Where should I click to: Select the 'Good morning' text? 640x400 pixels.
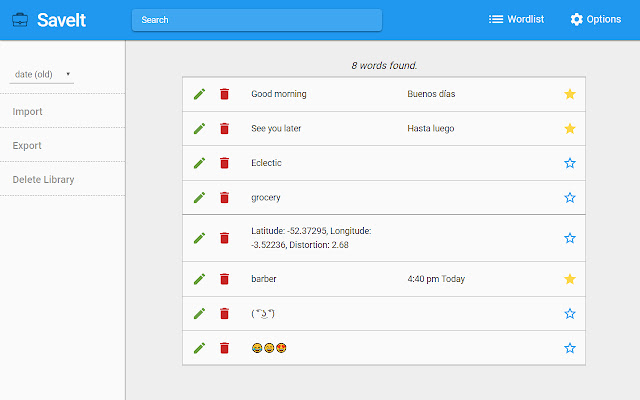click(279, 94)
